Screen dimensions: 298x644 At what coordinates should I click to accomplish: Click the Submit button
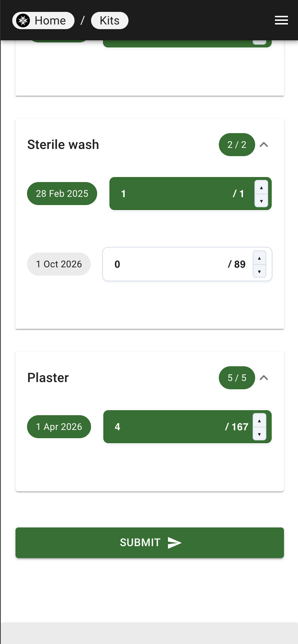tap(150, 543)
